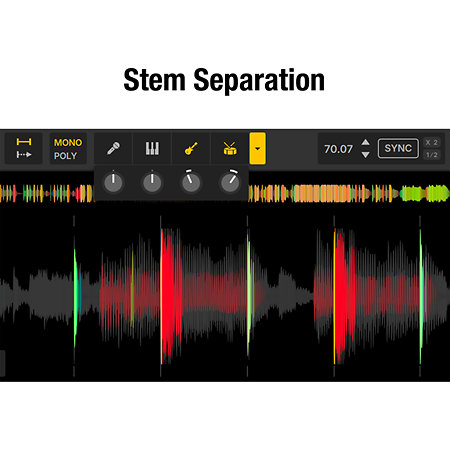The height and width of the screenshot is (450, 450).
Task: Click the X 2 tempo double button
Action: point(432,142)
